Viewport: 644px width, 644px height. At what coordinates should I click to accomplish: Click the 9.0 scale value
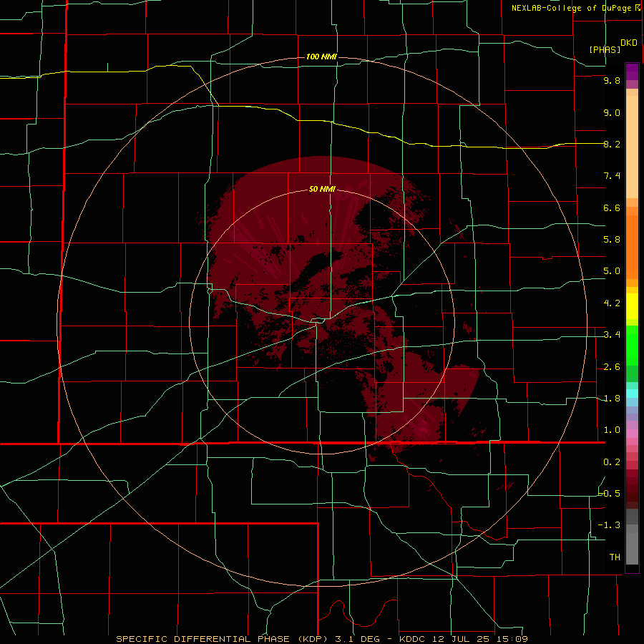tap(612, 112)
